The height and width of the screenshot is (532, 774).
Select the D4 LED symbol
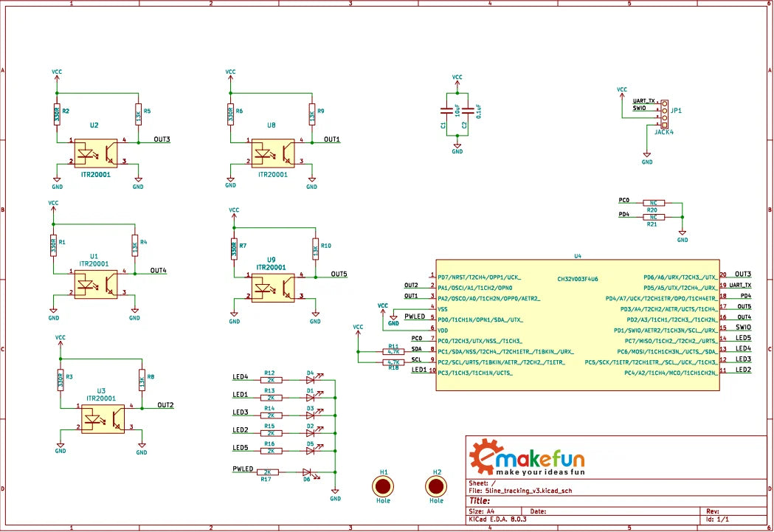(x=312, y=379)
